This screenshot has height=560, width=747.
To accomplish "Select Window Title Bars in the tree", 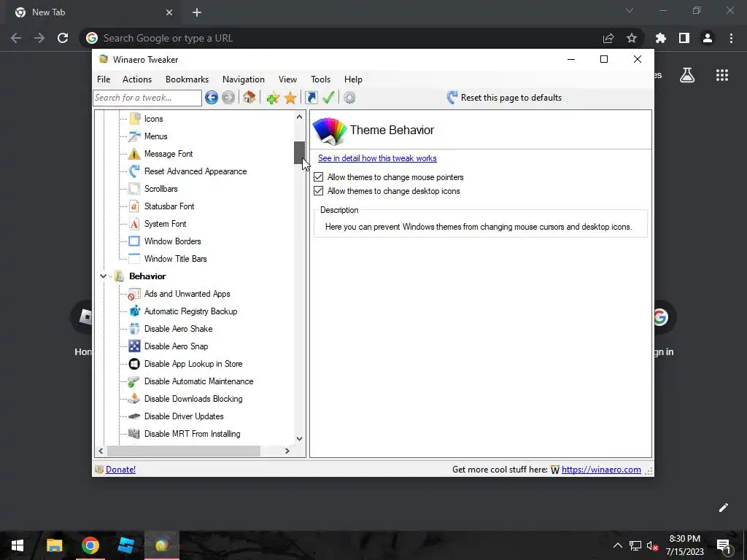I will pos(176,259).
